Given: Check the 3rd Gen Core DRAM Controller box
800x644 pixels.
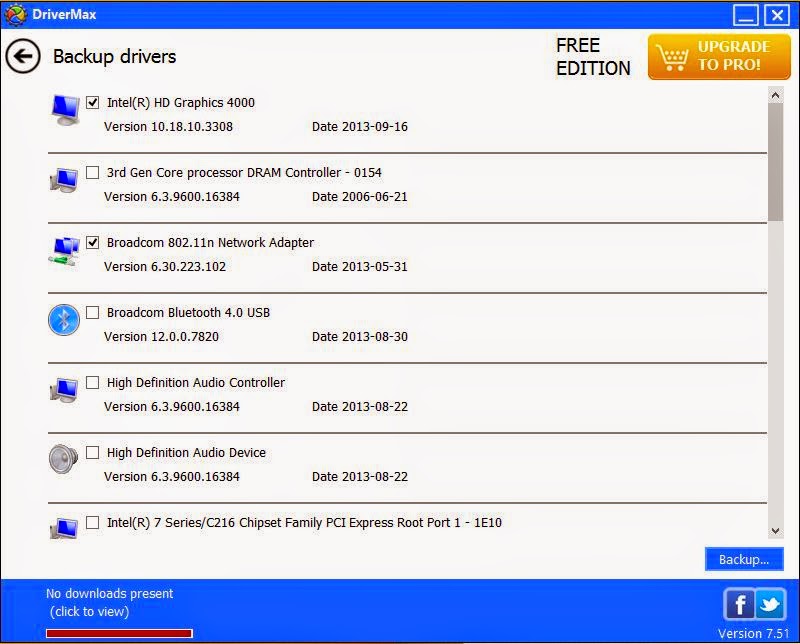Looking at the screenshot, I should (92, 172).
